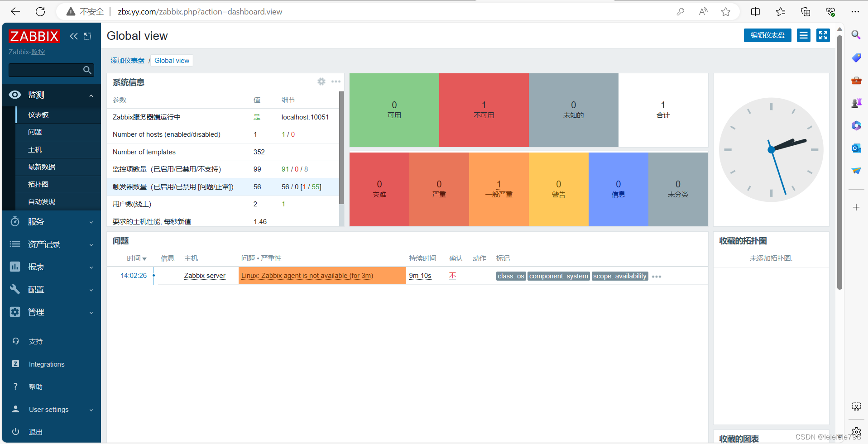Viewport: 868px width, 444px height.
Task: Click the class: os tag
Action: click(511, 276)
